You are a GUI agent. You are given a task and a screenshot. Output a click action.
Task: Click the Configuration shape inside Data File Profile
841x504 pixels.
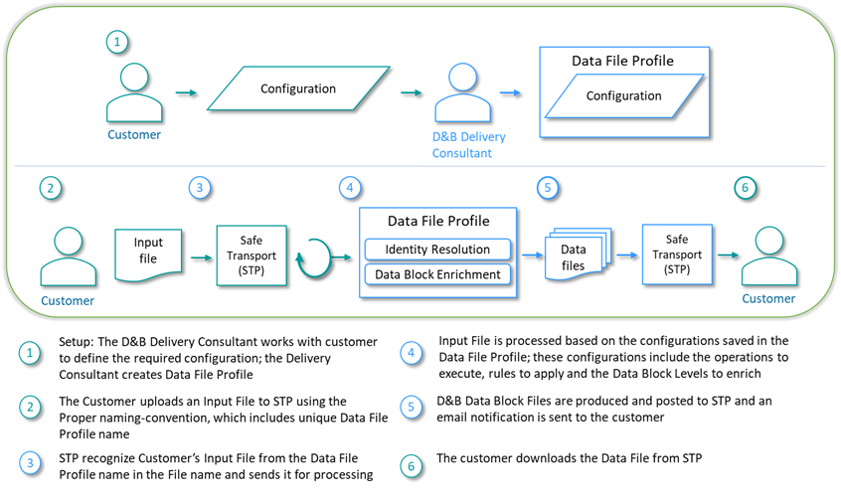623,96
